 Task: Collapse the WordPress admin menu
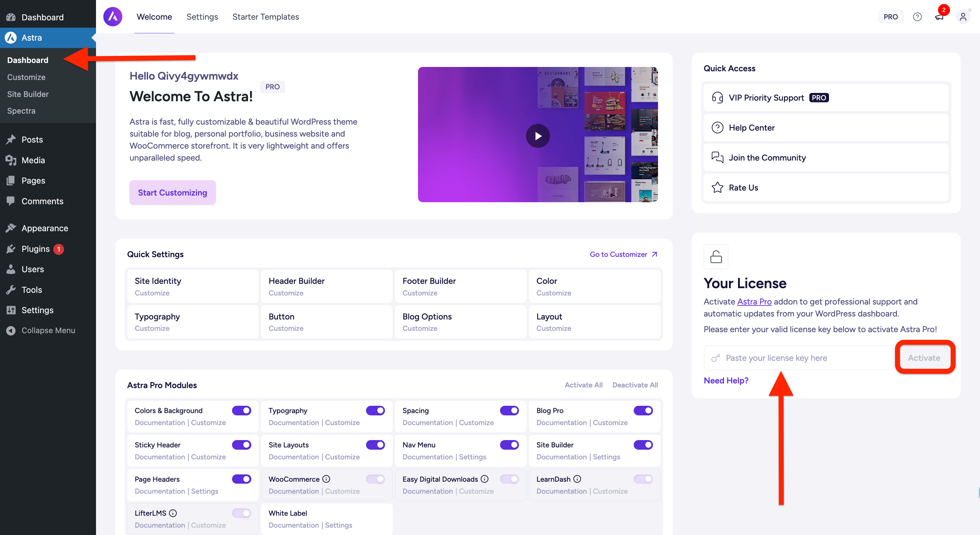coord(48,330)
